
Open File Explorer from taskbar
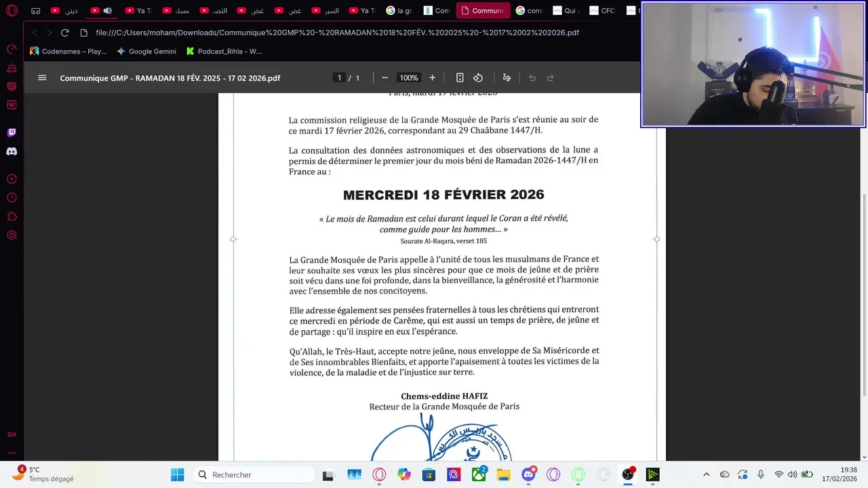[x=503, y=474]
